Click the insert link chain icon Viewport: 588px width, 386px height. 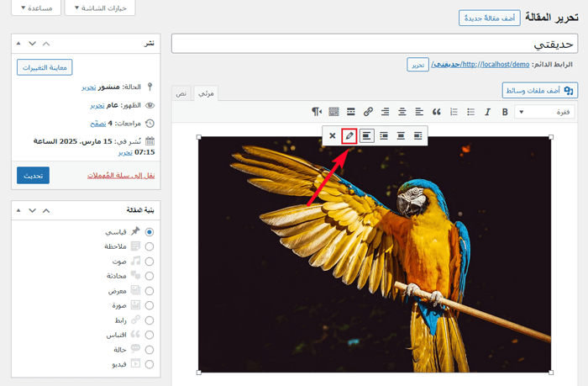coord(368,112)
